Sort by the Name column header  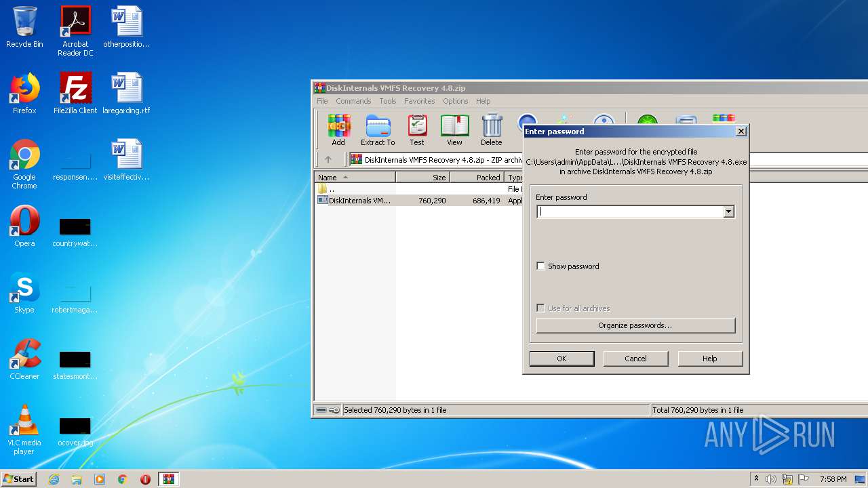356,178
